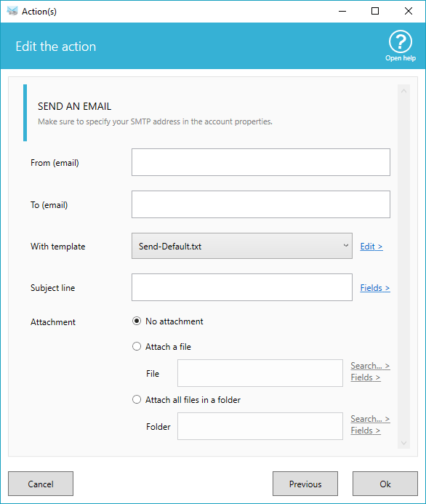Image resolution: width=426 pixels, height=504 pixels.
Task: Click the Action(s) app icon in title bar
Action: pos(12,11)
